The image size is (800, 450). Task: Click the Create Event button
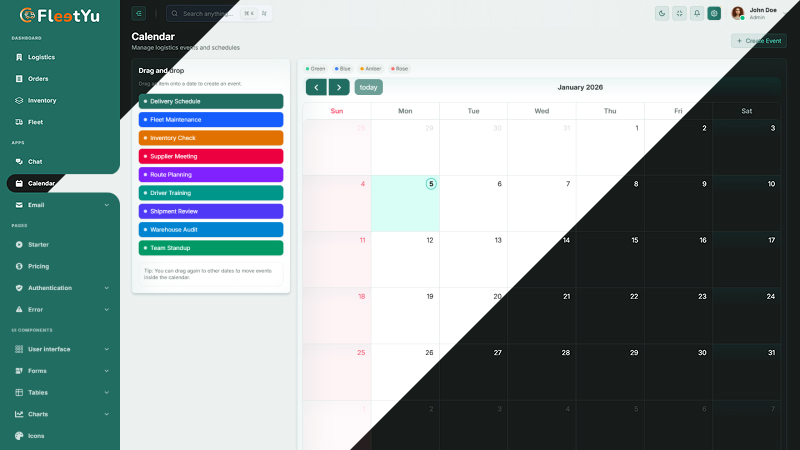coord(759,41)
